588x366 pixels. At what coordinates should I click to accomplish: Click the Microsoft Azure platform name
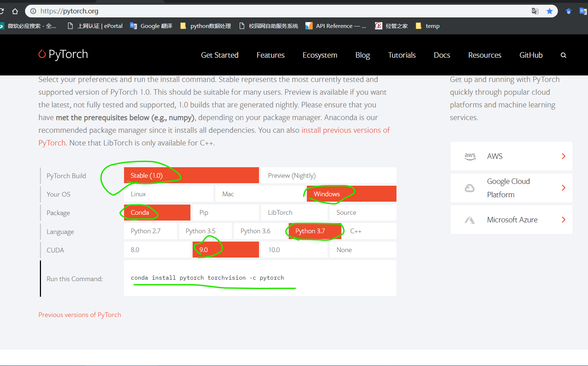point(512,220)
